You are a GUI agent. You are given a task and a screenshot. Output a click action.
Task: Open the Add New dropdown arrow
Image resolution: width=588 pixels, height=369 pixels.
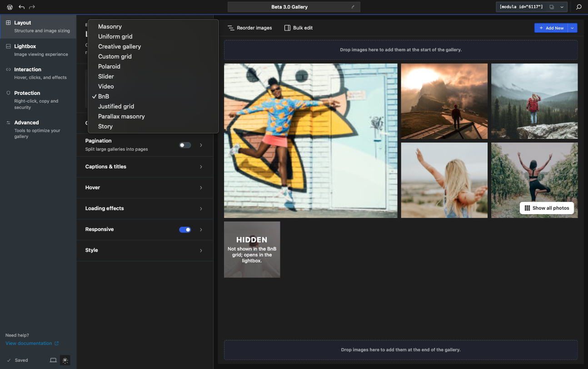573,28
